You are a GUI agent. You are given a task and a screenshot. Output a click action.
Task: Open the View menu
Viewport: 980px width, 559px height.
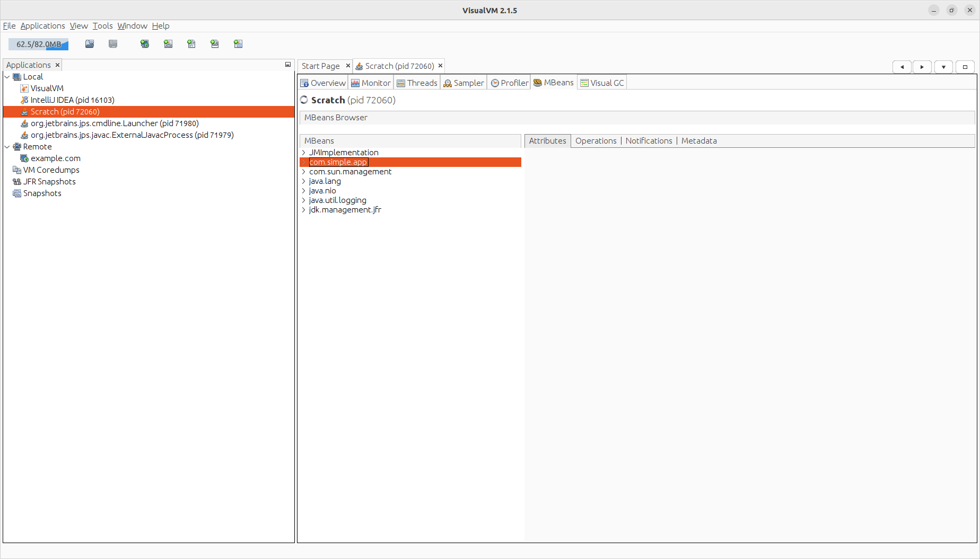pos(78,26)
